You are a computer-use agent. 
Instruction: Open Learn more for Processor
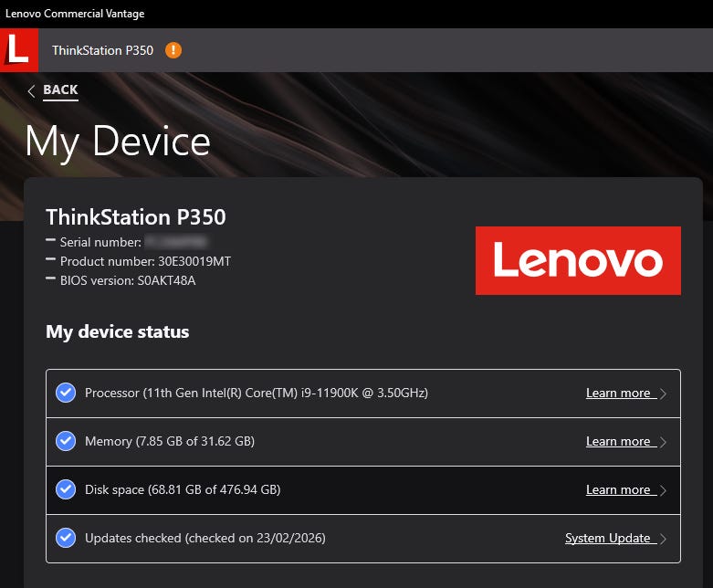[618, 394]
